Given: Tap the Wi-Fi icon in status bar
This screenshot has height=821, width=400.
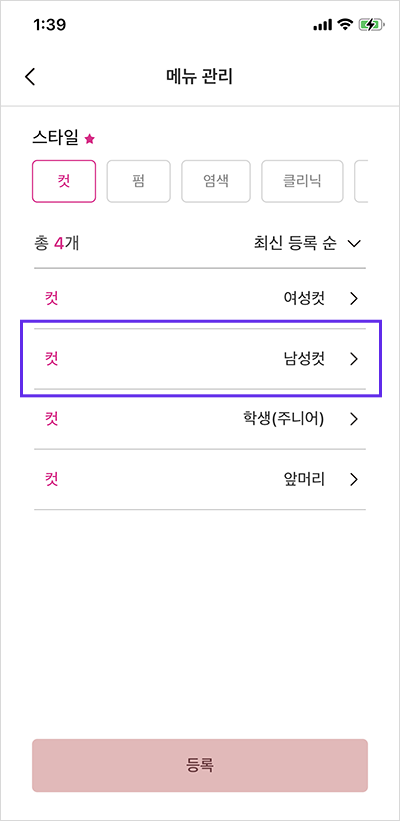Looking at the screenshot, I should tap(345, 24).
